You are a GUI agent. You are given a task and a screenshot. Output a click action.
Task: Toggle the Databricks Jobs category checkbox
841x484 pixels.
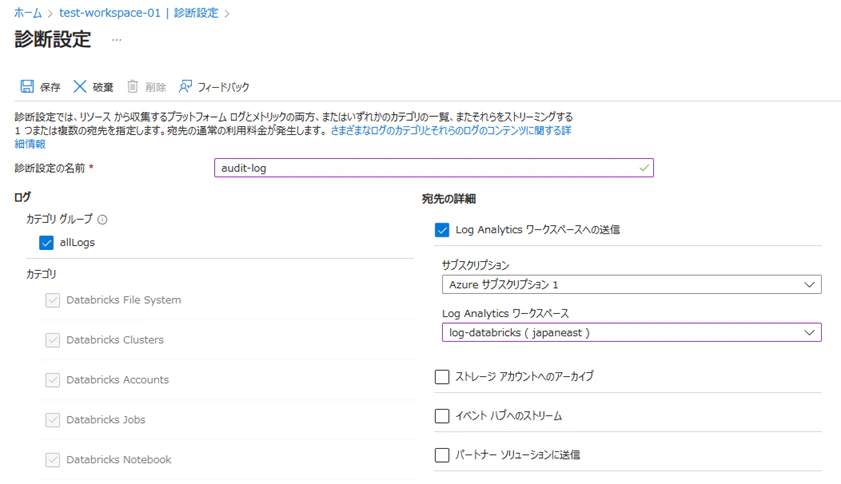(x=53, y=420)
